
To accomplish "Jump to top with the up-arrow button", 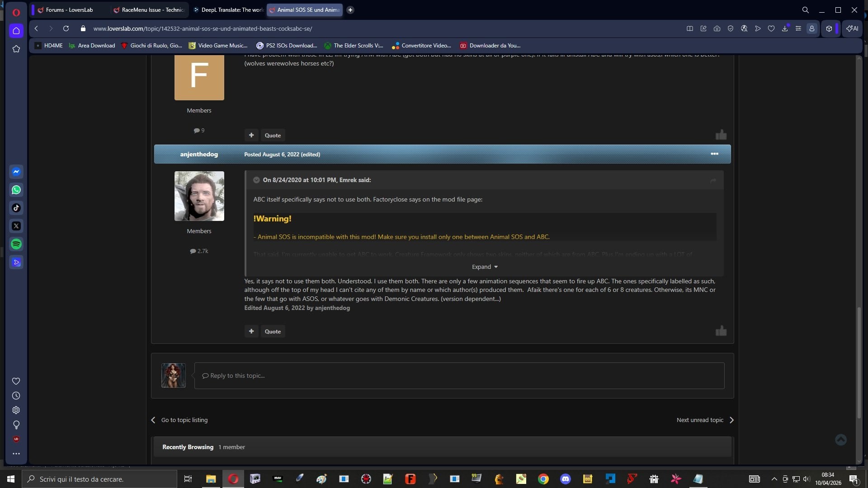I will (841, 440).
